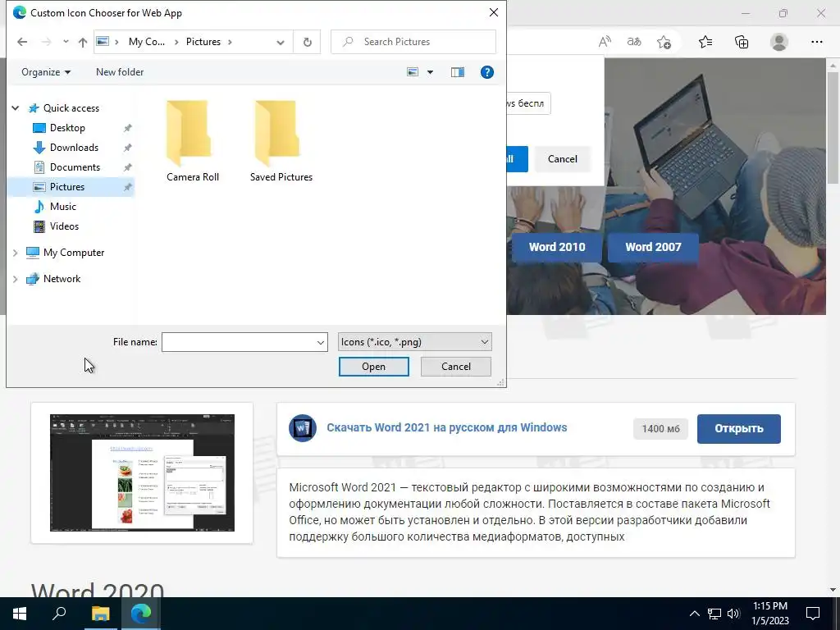Show hidden tray icons chevron
This screenshot has width=840, height=630.
[x=694, y=614]
